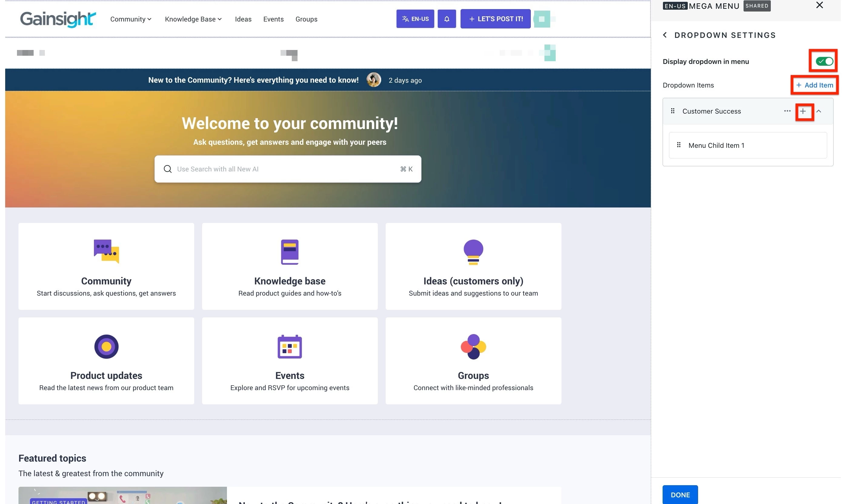Open the Ideas menu item

[x=243, y=19]
